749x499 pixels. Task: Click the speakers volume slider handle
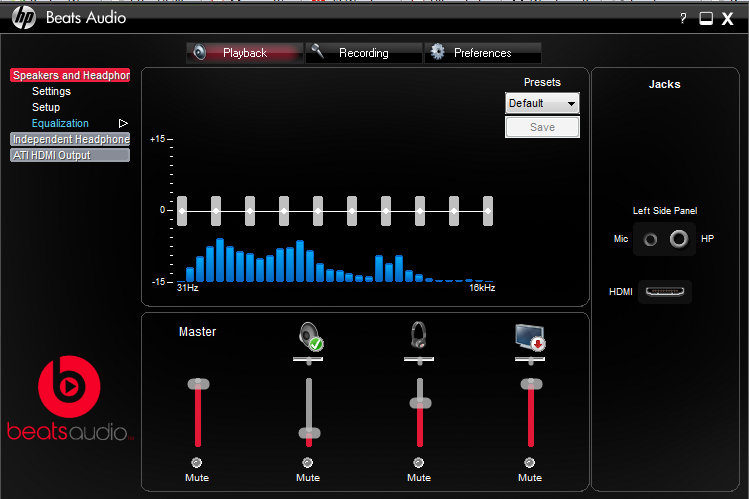[309, 433]
